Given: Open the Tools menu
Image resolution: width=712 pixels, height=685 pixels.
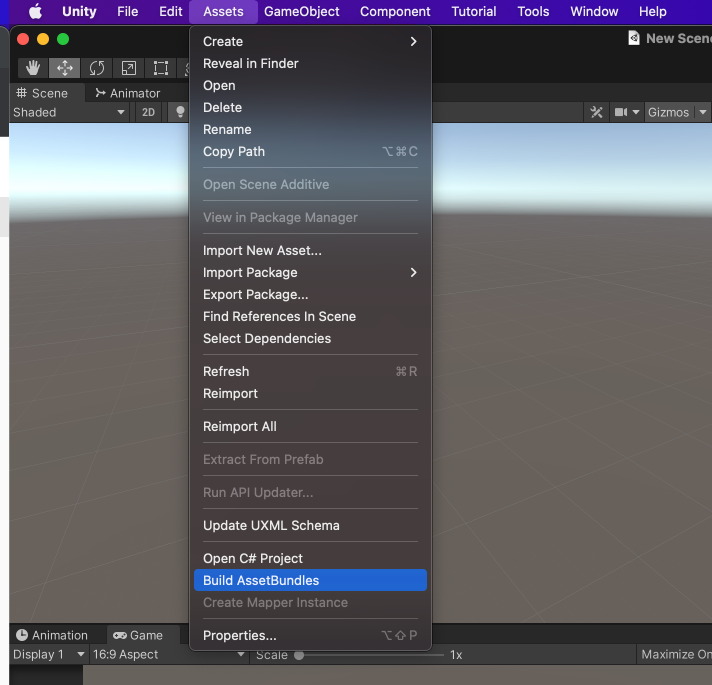Looking at the screenshot, I should point(533,11).
